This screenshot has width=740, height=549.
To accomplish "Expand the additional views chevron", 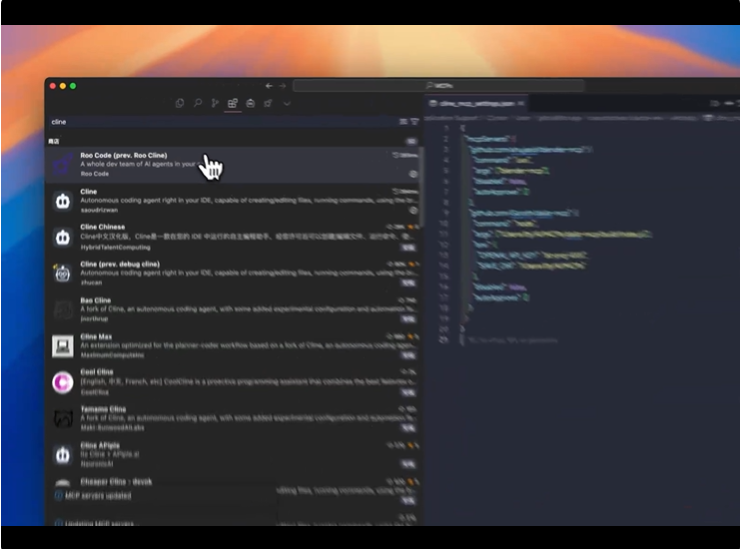I will (x=286, y=103).
